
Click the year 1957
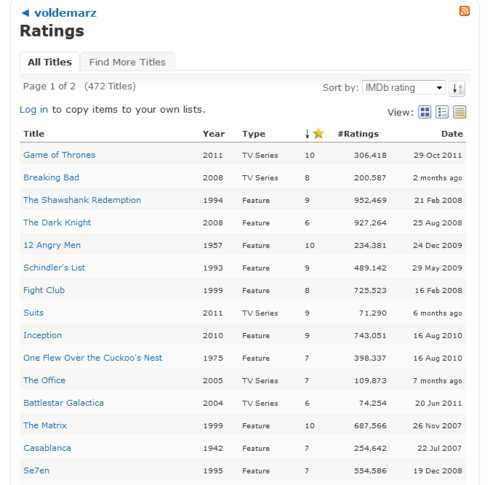[213, 246]
